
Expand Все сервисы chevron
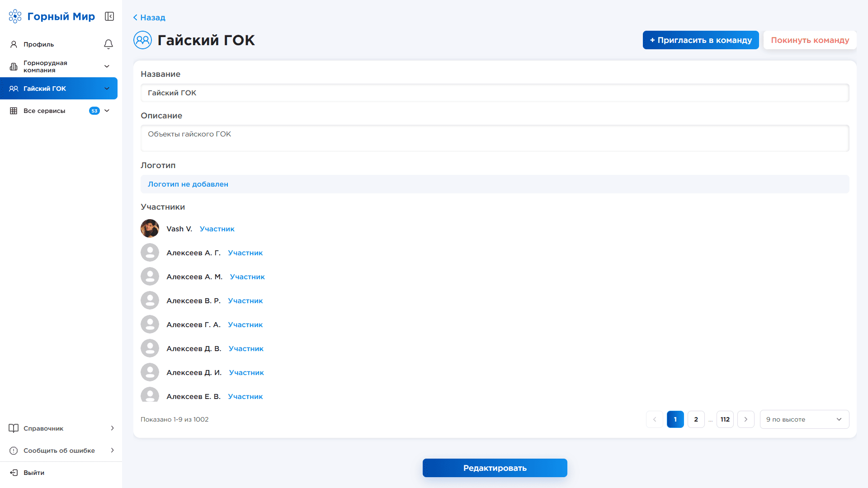(107, 111)
